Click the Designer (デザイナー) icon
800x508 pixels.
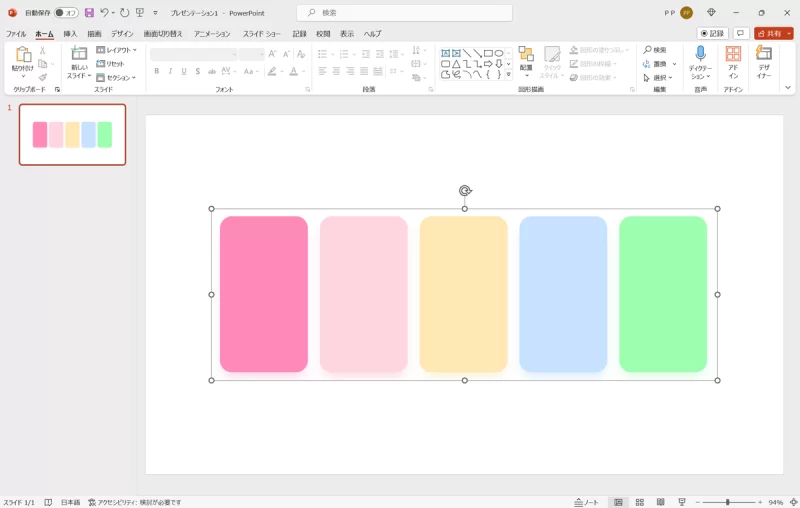764,53
